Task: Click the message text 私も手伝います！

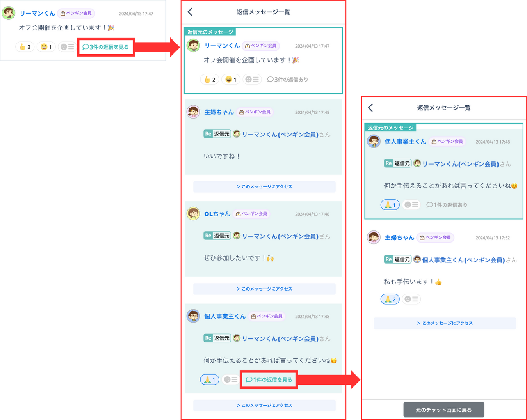Action: [413, 282]
